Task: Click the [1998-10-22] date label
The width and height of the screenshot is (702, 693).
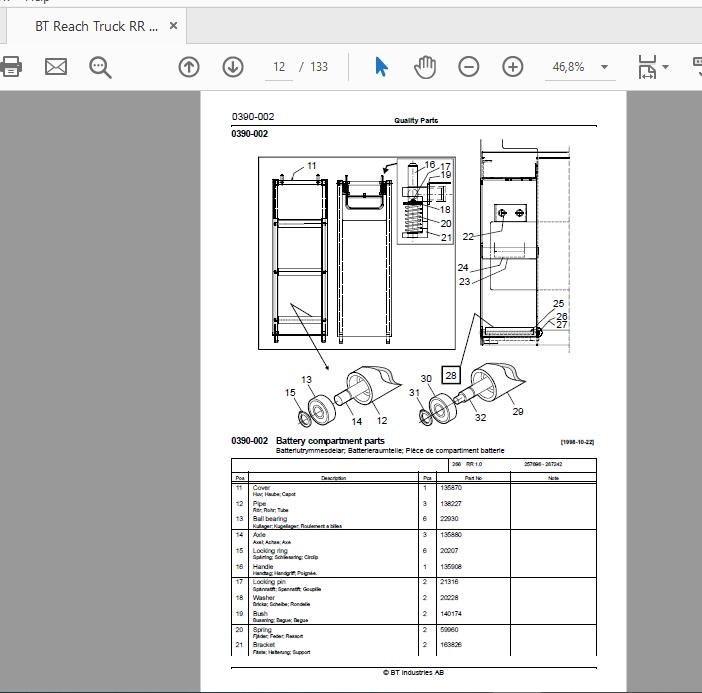Action: 577,442
